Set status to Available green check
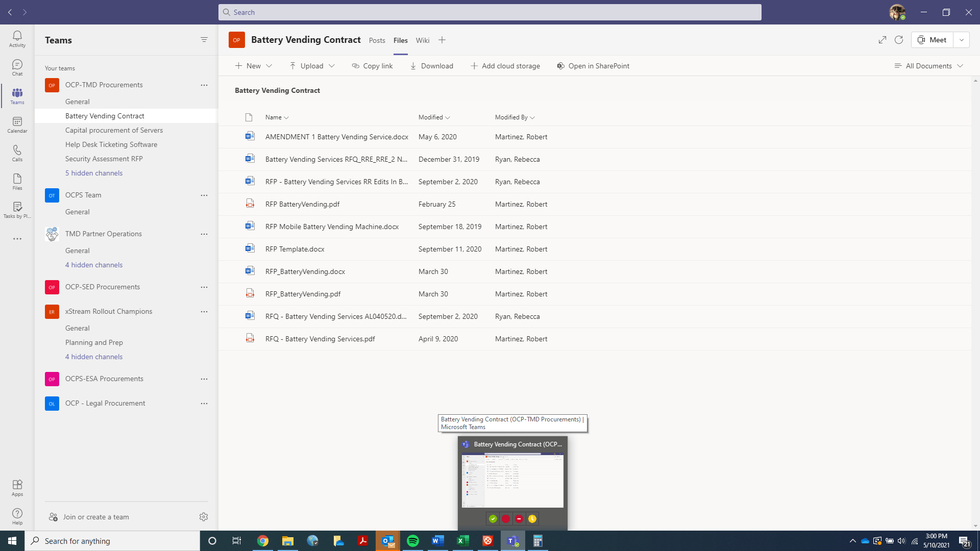This screenshot has width=980, height=551. [x=493, y=519]
